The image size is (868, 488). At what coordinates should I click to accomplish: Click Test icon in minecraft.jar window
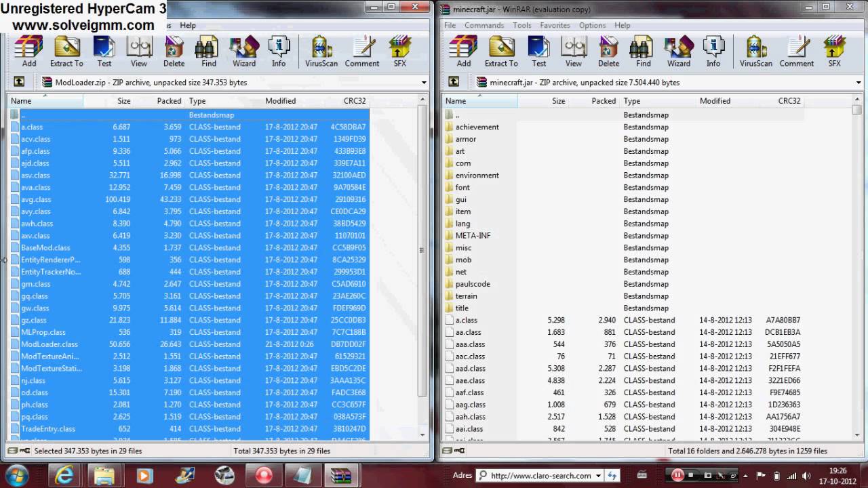click(x=539, y=52)
